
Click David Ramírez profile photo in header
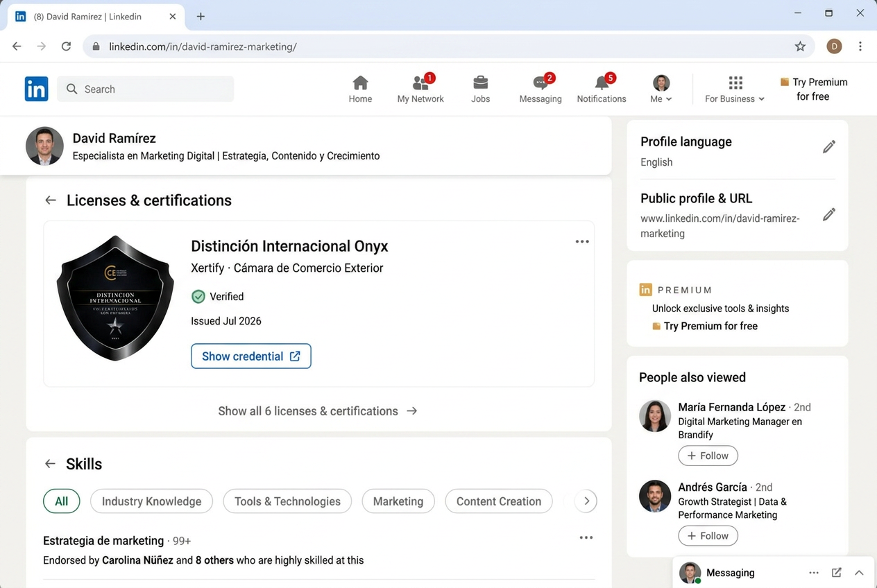[44, 146]
